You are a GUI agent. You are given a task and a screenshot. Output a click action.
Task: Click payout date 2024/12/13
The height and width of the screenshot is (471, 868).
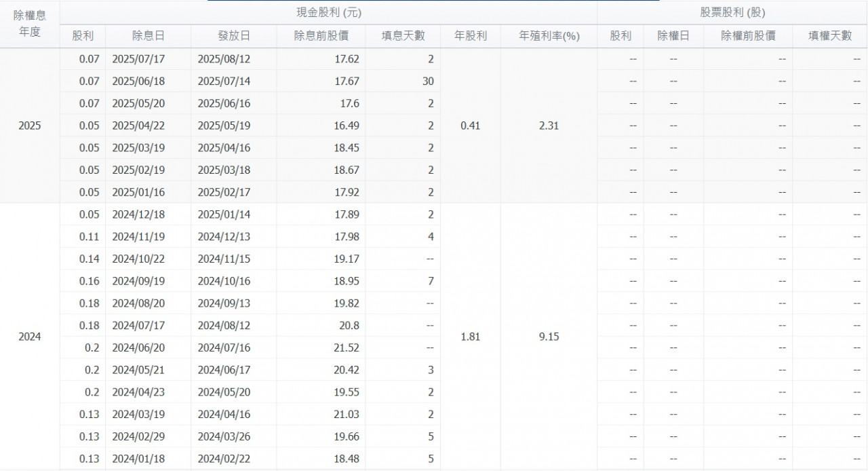coord(224,237)
